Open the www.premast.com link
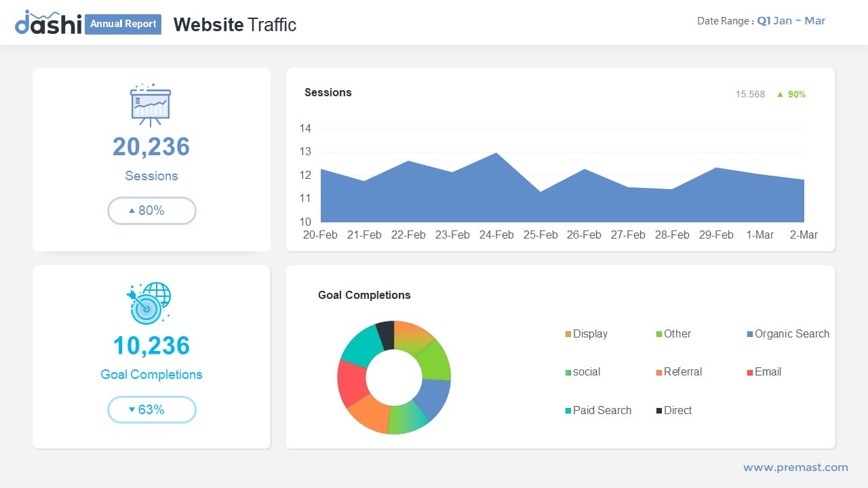This screenshot has height=488, width=868. 795,467
